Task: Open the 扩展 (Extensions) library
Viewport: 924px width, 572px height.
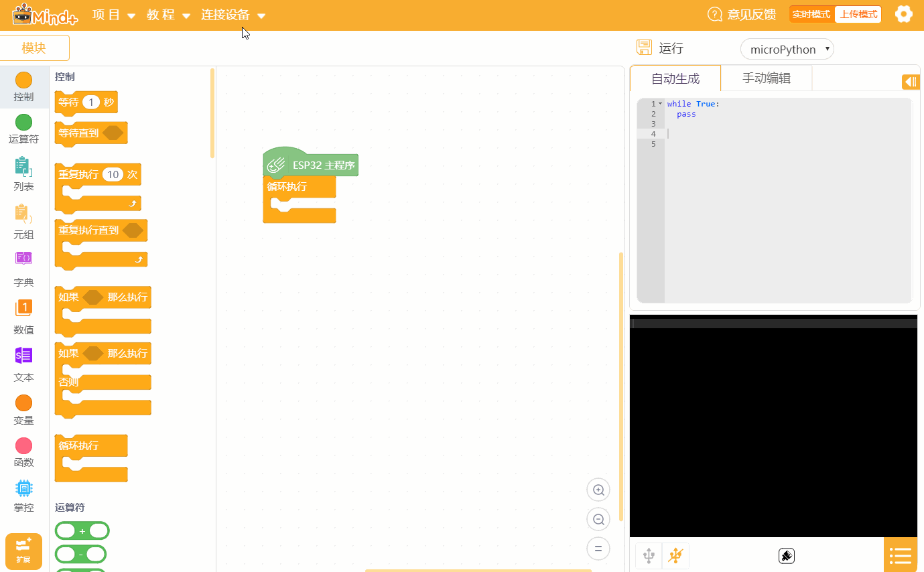Action: (23, 551)
